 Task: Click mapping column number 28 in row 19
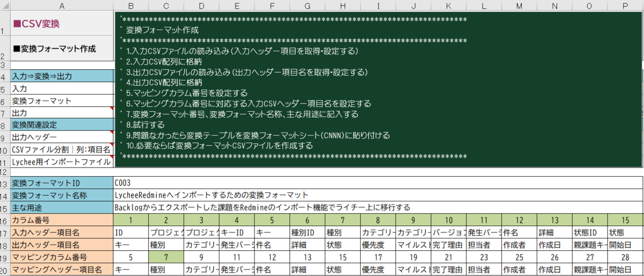click(x=625, y=257)
